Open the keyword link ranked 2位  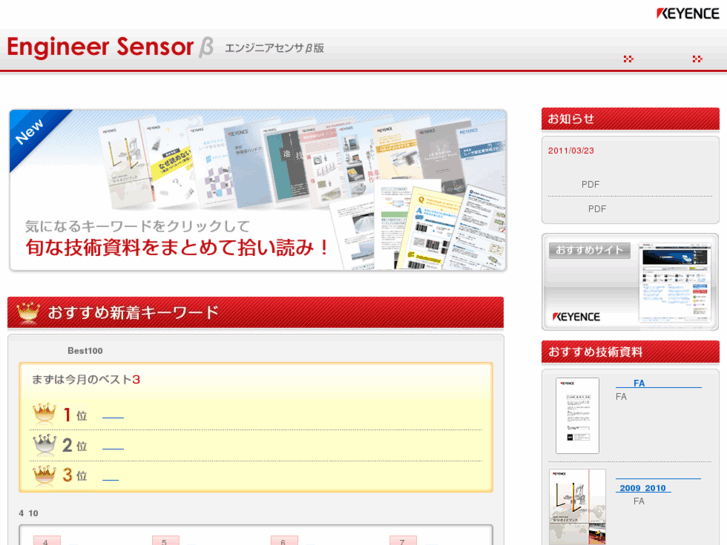(113, 449)
